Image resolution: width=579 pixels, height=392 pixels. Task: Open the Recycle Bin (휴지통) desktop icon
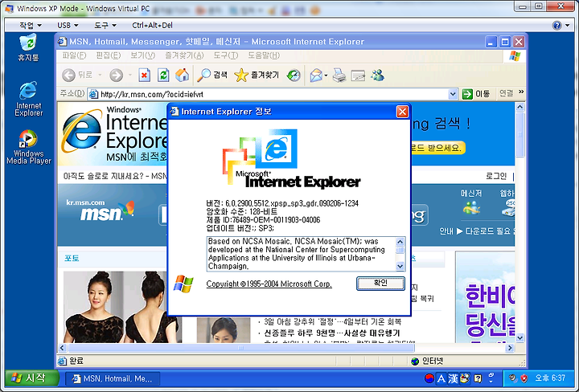pos(28,47)
